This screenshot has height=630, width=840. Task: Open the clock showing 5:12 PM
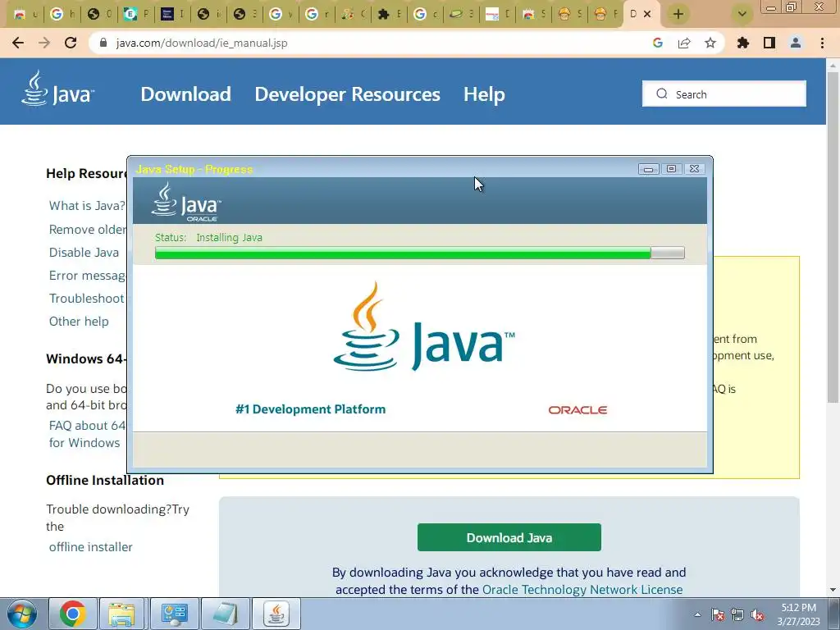(799, 614)
